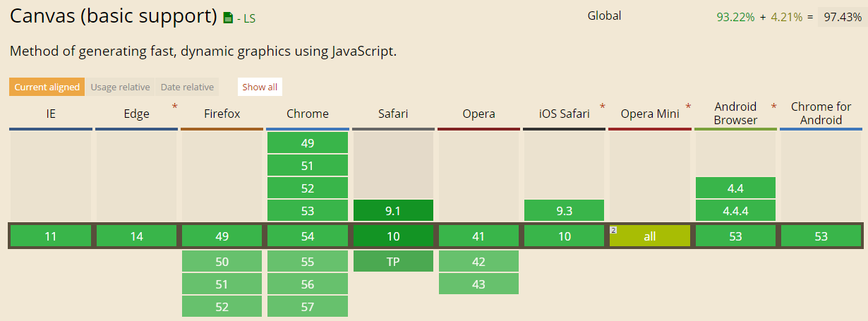868x321 pixels.
Task: Click the 93.22% full support percentage
Action: pos(736,17)
